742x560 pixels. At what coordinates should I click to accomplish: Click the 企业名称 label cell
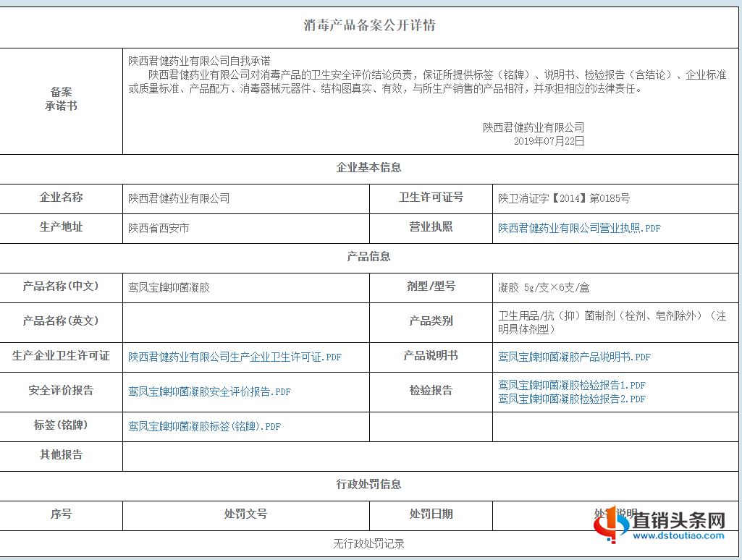(61, 198)
